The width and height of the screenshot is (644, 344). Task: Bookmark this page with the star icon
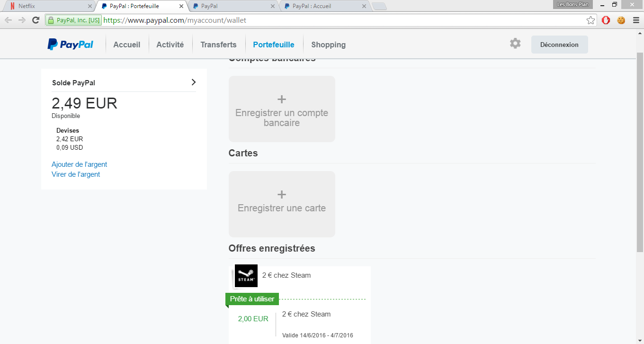click(590, 20)
